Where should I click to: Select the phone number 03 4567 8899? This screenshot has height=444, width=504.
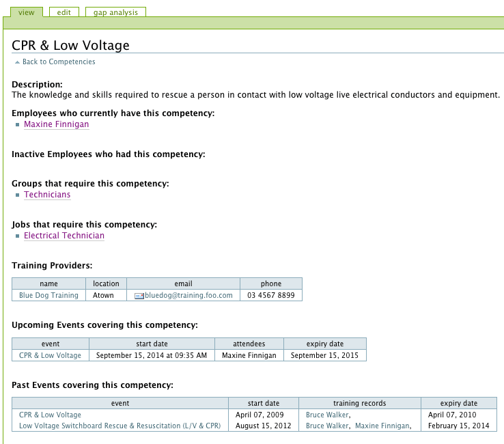point(271,295)
